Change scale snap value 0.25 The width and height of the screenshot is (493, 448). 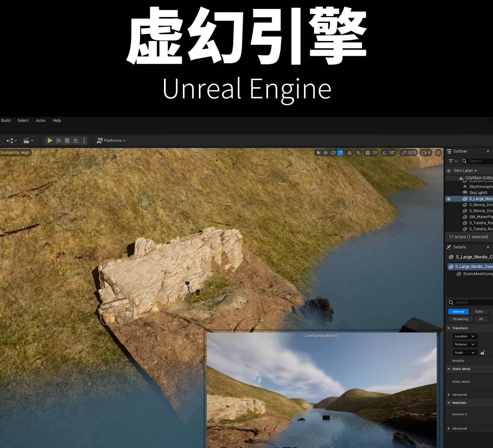click(412, 153)
